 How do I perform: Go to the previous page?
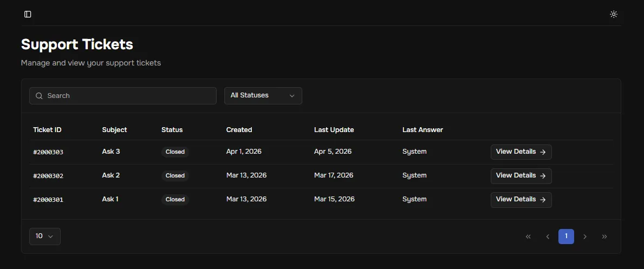[x=548, y=237]
